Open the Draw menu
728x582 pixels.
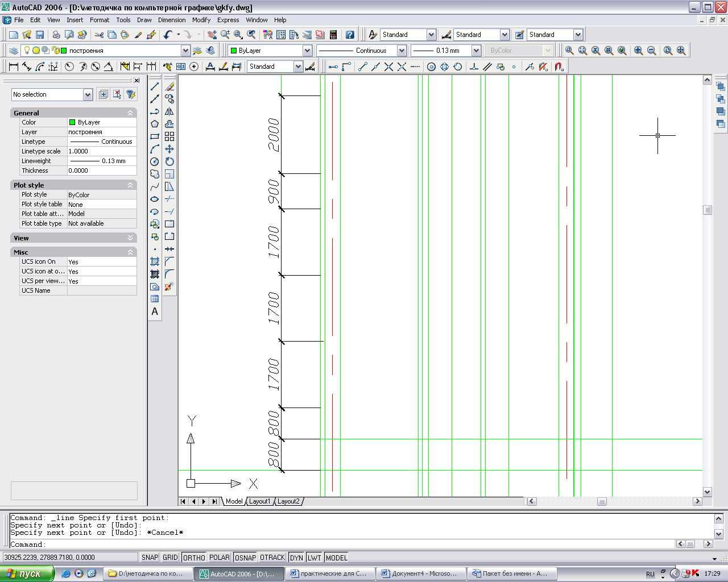tap(144, 20)
